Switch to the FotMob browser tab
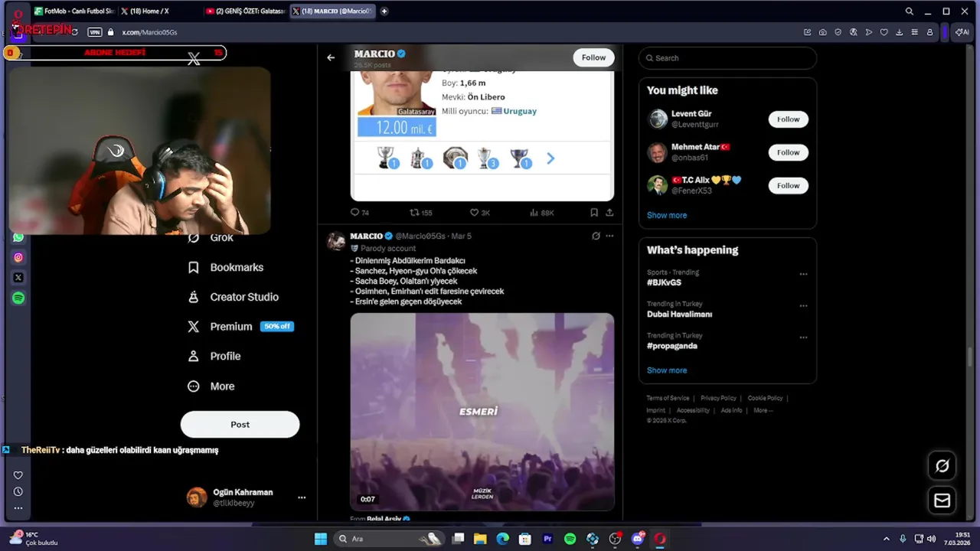The width and height of the screenshot is (980, 551). 74,11
